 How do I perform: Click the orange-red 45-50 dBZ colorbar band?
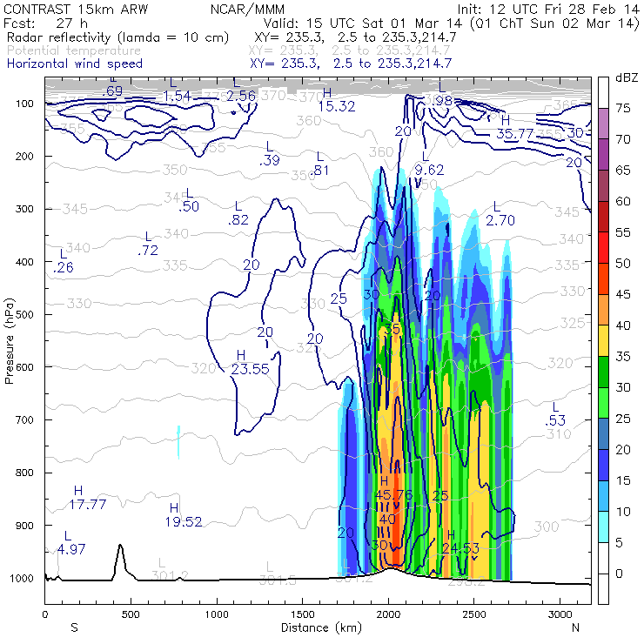(603, 278)
